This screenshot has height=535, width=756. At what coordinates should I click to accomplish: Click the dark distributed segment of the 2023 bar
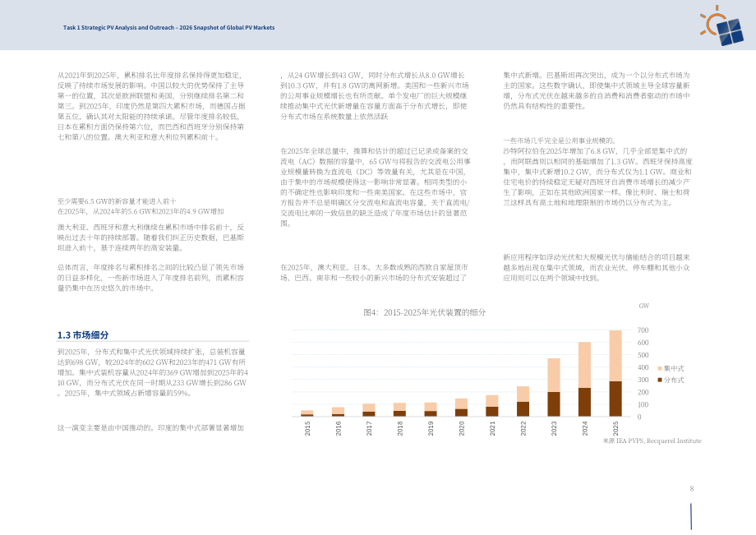click(x=554, y=404)
